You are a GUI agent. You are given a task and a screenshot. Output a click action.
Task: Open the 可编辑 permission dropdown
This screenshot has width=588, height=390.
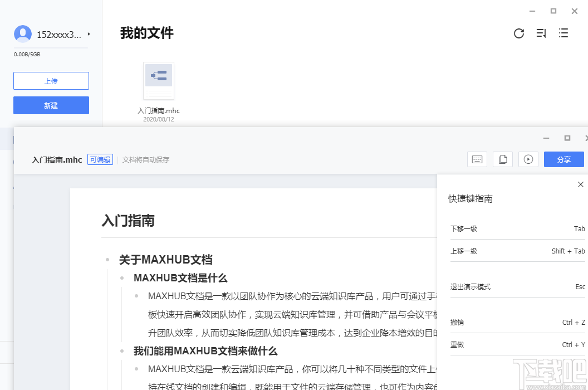point(100,159)
